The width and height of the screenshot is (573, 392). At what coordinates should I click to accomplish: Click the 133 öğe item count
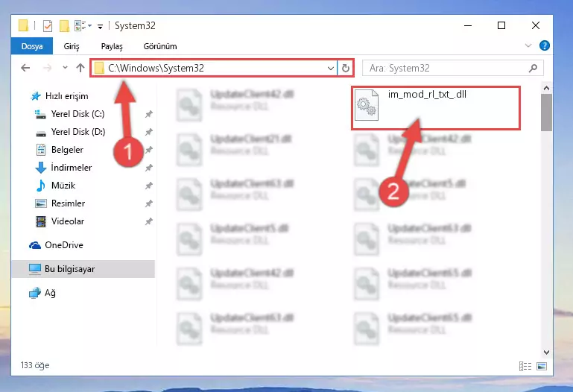point(35,365)
